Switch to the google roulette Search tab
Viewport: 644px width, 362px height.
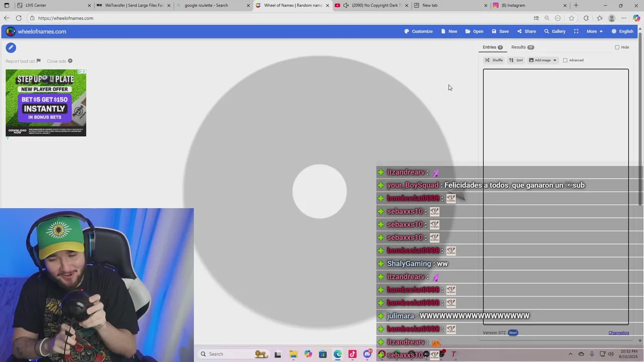tap(212, 6)
